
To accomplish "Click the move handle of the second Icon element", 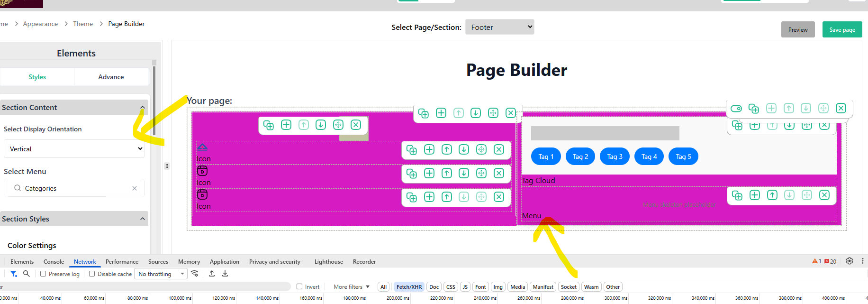I will (481, 173).
